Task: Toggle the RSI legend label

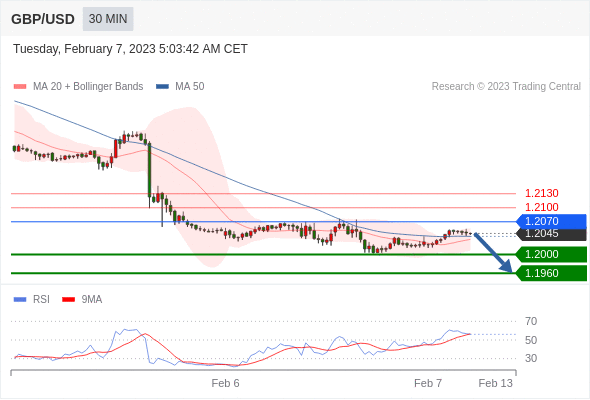Action: (x=41, y=300)
